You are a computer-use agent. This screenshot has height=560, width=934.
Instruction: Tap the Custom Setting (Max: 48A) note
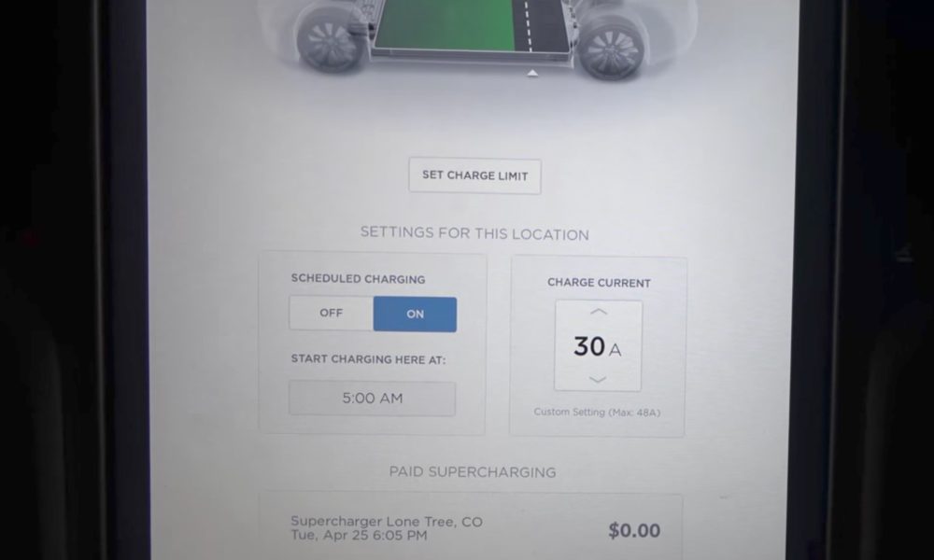coord(597,412)
